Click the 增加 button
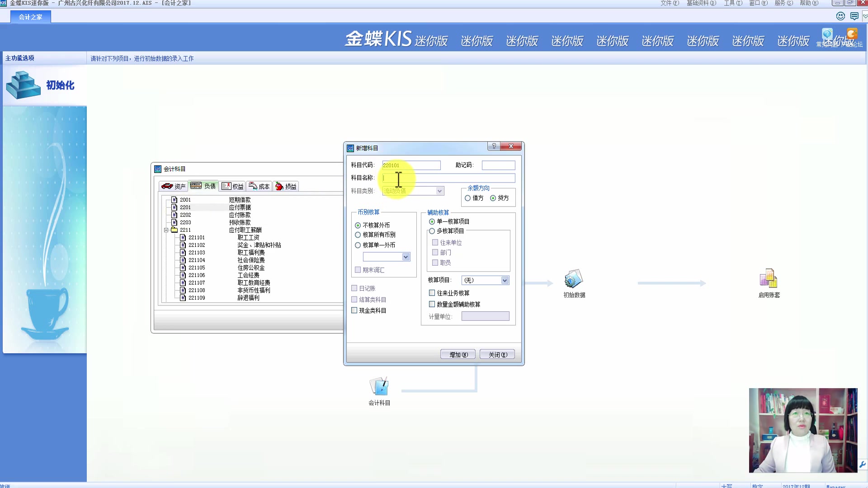868x488 pixels. click(x=458, y=355)
